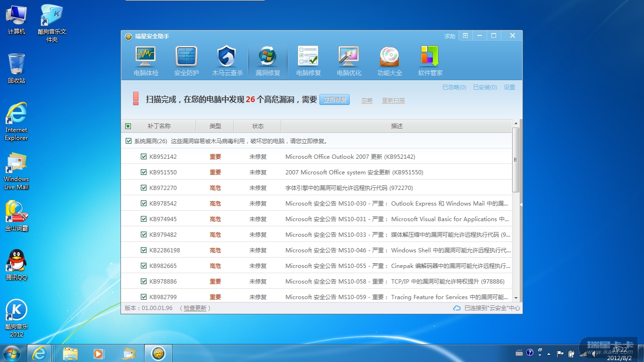This screenshot has height=362, width=644.
Task: Toggle the KB972270 patch checkbox
Action: coord(144,188)
